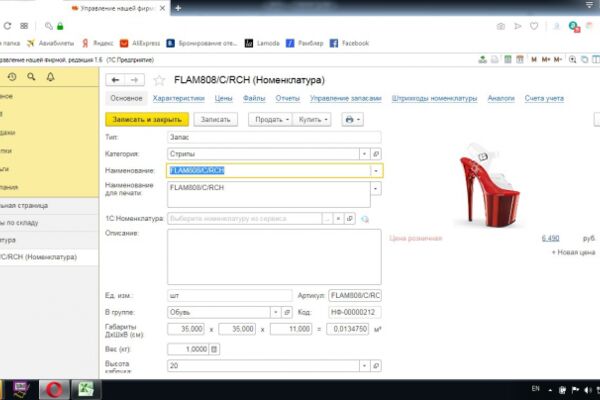Image resolution: width=600 pixels, height=400 pixels.
Task: Open the Файлы tab
Action: (x=254, y=98)
